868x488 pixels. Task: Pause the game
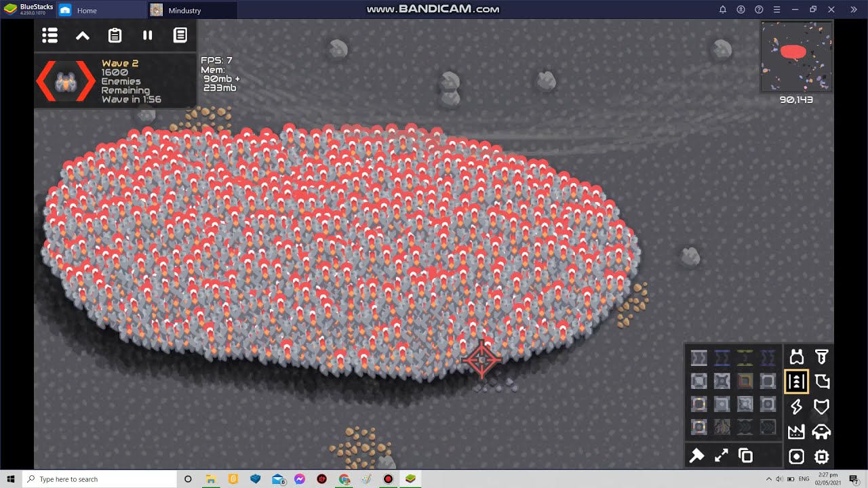click(147, 35)
